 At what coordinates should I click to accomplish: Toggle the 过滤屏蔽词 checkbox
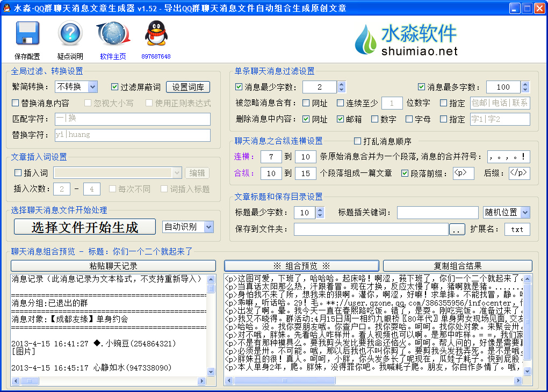tap(114, 86)
